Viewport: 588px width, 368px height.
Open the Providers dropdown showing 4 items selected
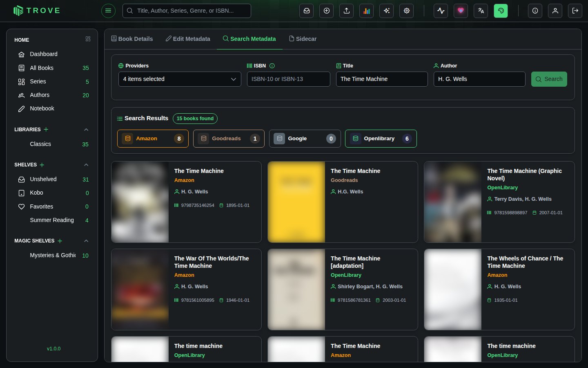click(180, 79)
